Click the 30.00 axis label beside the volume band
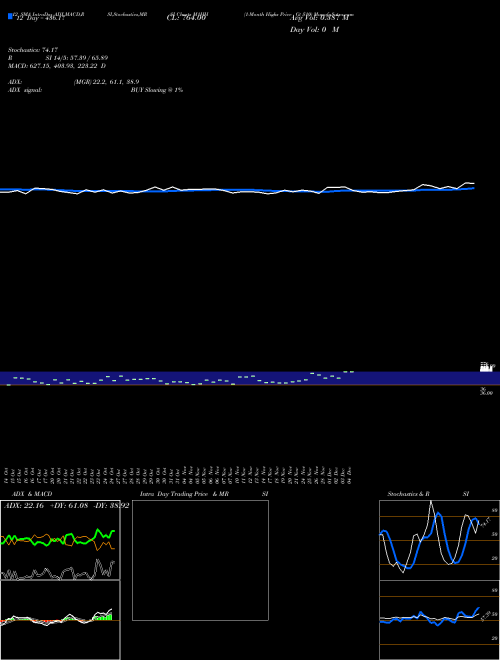The image size is (500, 660). click(486, 391)
